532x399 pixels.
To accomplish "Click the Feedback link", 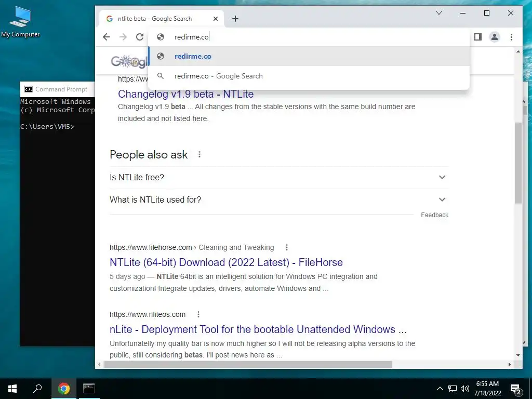I will click(435, 215).
